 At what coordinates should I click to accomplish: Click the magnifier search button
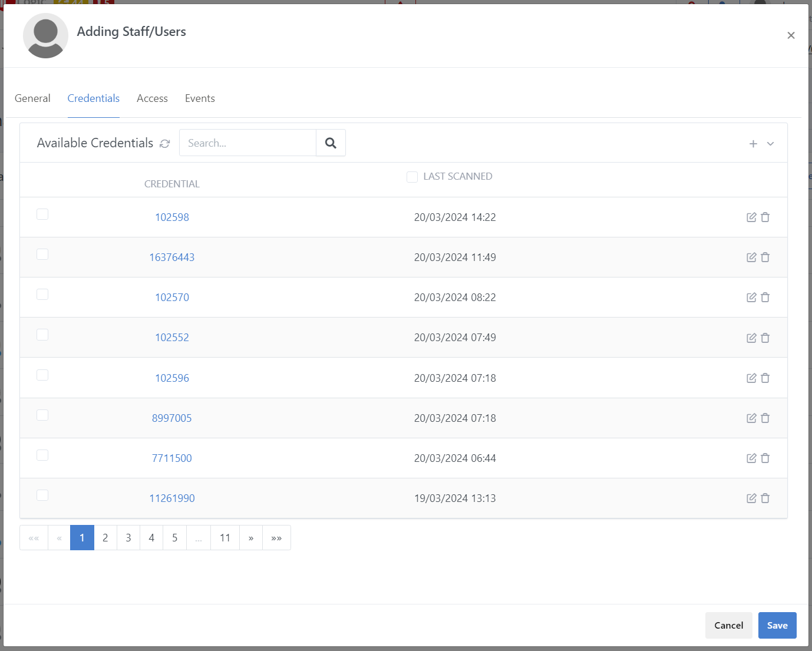[331, 143]
